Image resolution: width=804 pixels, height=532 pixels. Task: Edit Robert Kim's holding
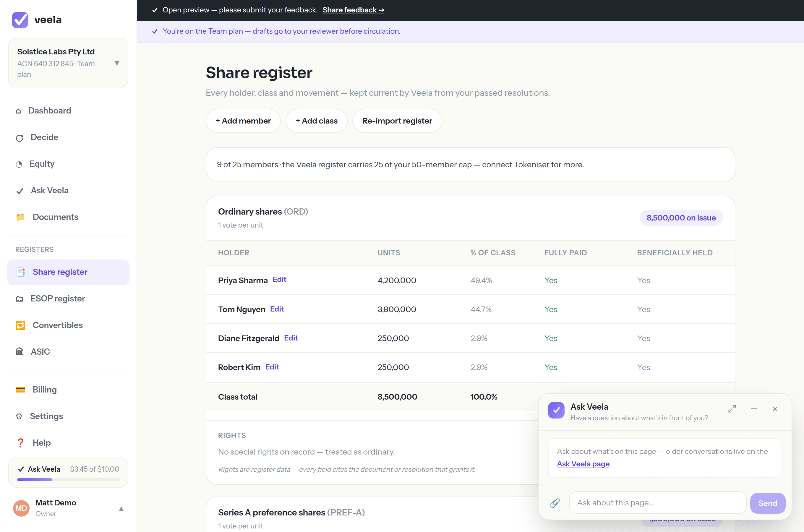pos(272,367)
